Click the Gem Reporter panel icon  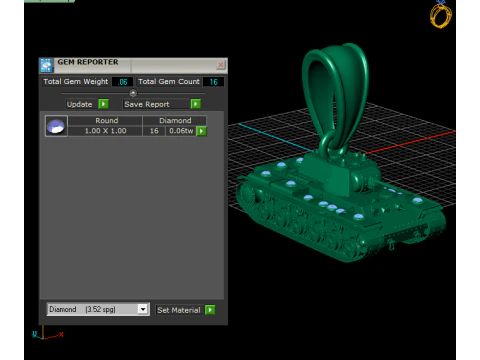46,65
